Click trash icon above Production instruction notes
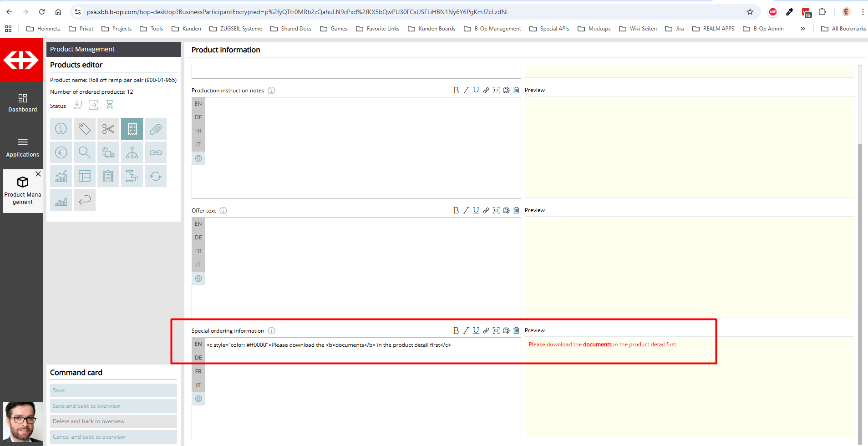Image resolution: width=868 pixels, height=446 pixels. 516,90
